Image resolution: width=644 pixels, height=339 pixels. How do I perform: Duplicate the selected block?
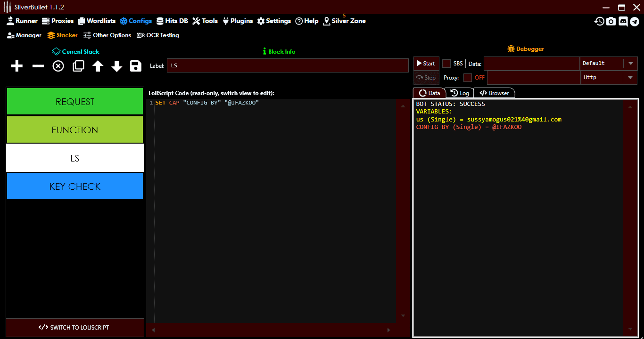pyautogui.click(x=78, y=66)
